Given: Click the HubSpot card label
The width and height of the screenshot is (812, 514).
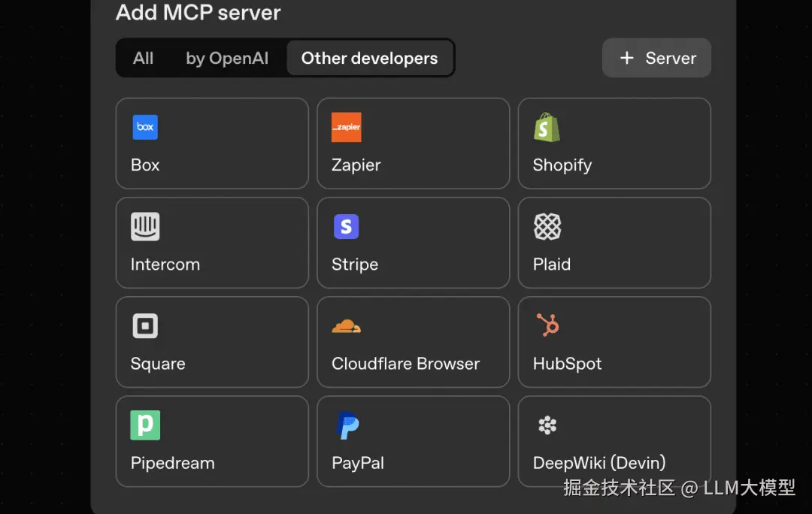Looking at the screenshot, I should 568,364.
